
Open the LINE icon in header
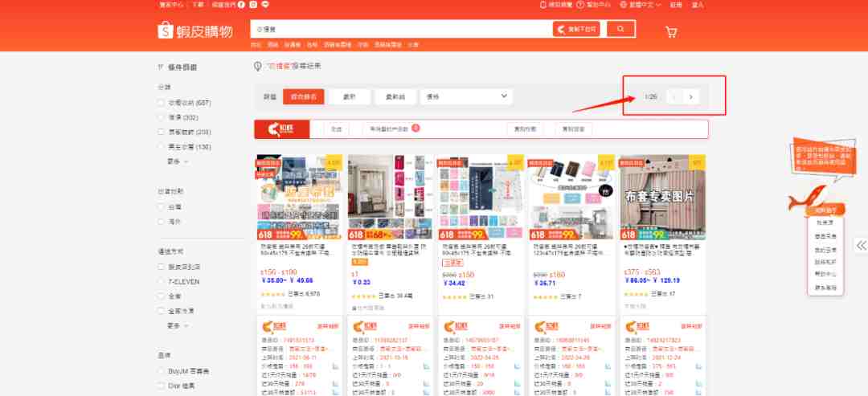(x=264, y=5)
